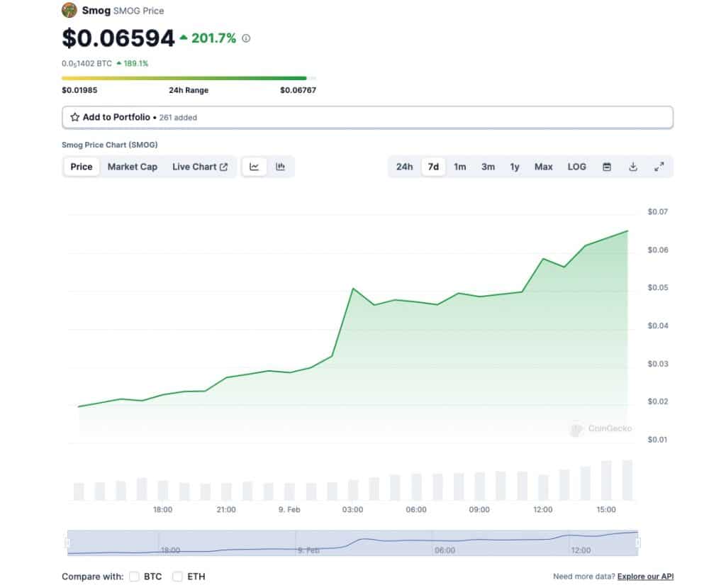This screenshot has width=726, height=588.
Task: Switch to line chart view icon
Action: pos(255,167)
